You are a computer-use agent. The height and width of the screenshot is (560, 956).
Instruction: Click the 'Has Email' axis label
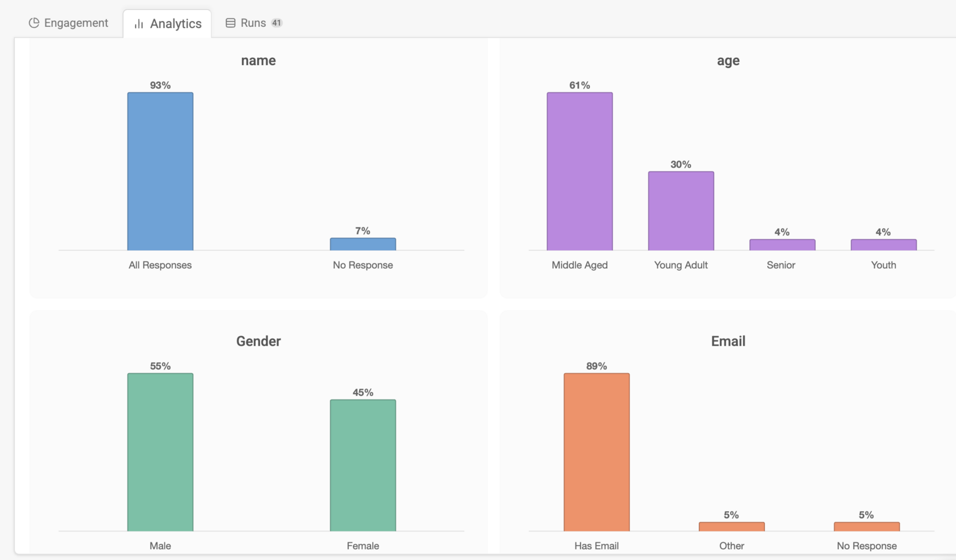596,546
